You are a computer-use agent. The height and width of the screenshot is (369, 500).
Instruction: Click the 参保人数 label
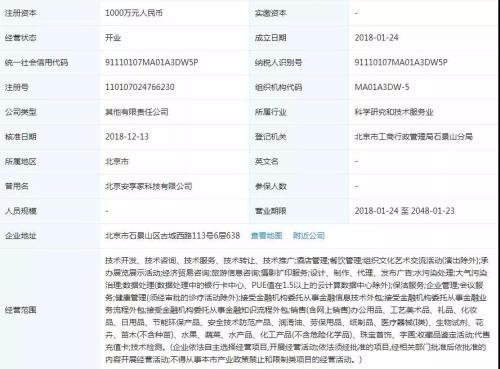click(270, 186)
